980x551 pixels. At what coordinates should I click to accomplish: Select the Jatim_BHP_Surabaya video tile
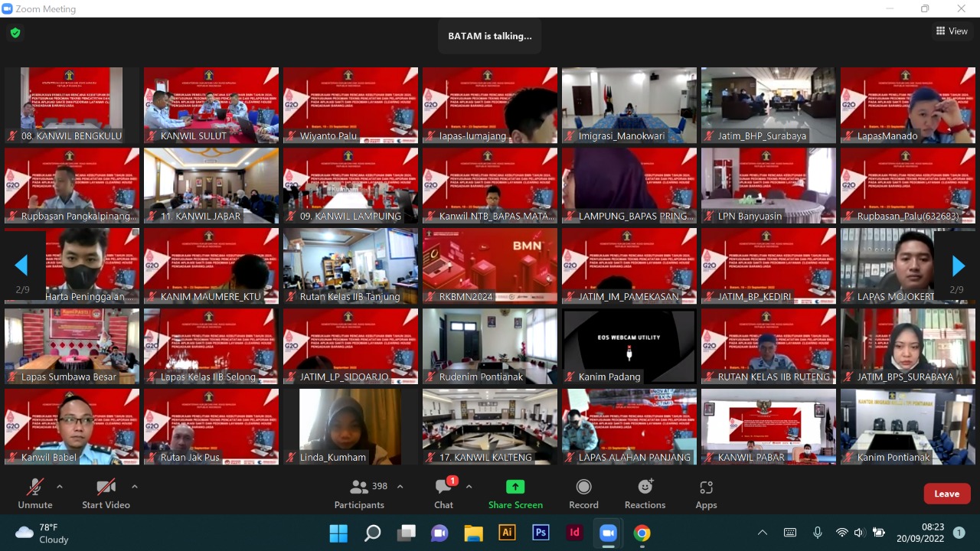click(769, 105)
